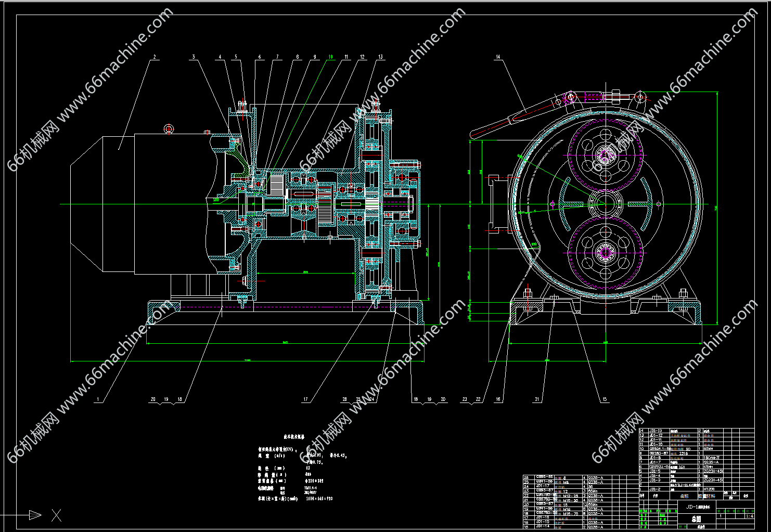Click leader callout number 5 above the section view
The height and width of the screenshot is (532, 771).
(236, 57)
